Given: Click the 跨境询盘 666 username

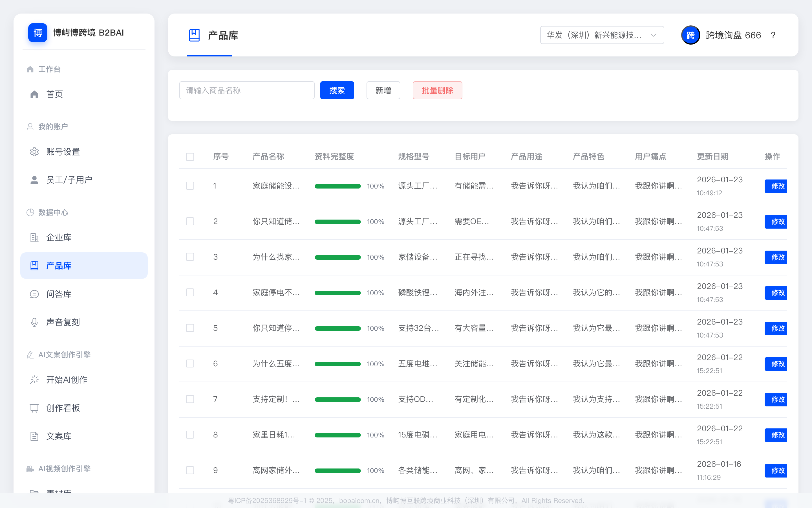Looking at the screenshot, I should [733, 35].
